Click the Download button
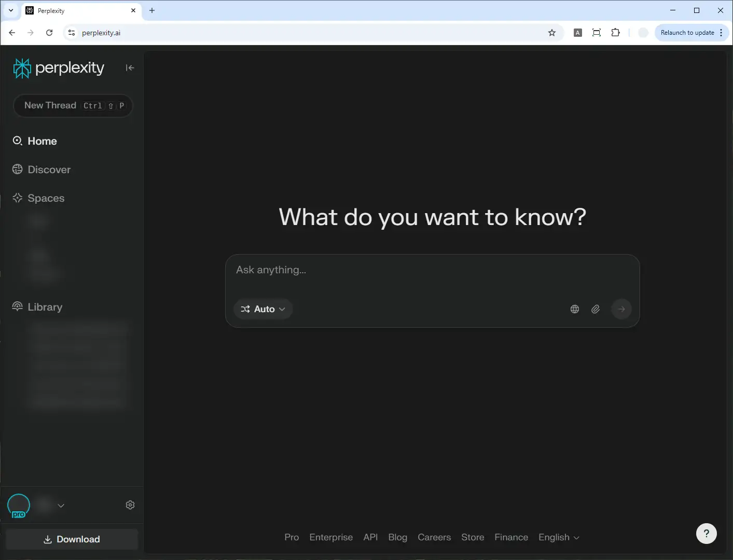Image resolution: width=733 pixels, height=560 pixels. [x=72, y=539]
